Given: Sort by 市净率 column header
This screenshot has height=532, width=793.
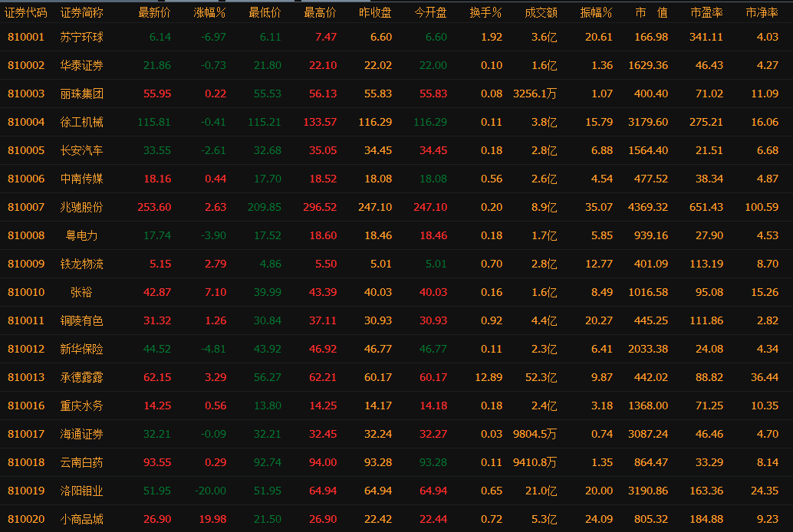Looking at the screenshot, I should click(x=762, y=12).
